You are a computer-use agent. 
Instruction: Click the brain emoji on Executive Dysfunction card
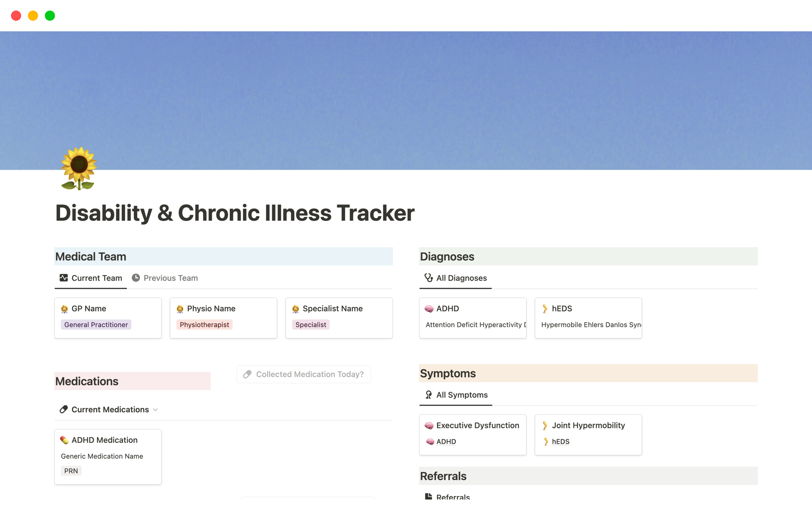point(429,425)
